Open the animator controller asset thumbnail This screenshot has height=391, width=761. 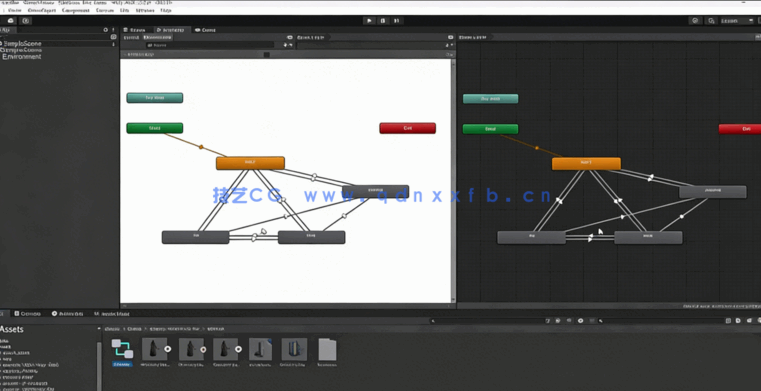(x=122, y=349)
